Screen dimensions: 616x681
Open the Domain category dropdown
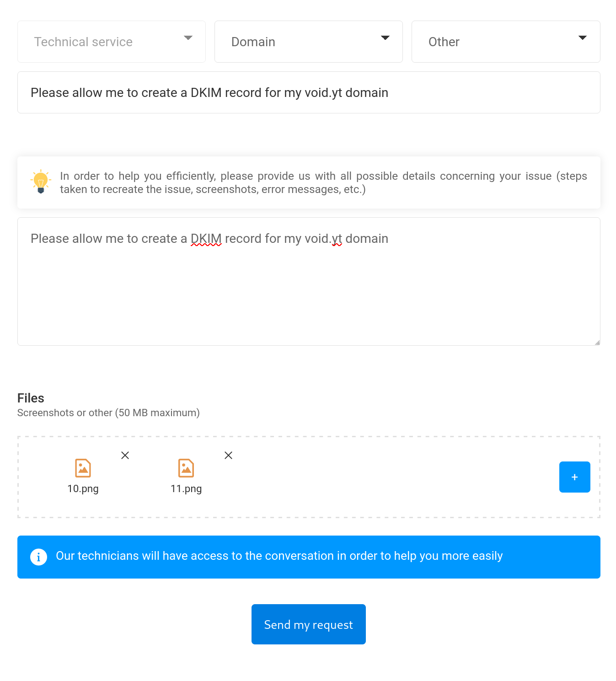[309, 42]
